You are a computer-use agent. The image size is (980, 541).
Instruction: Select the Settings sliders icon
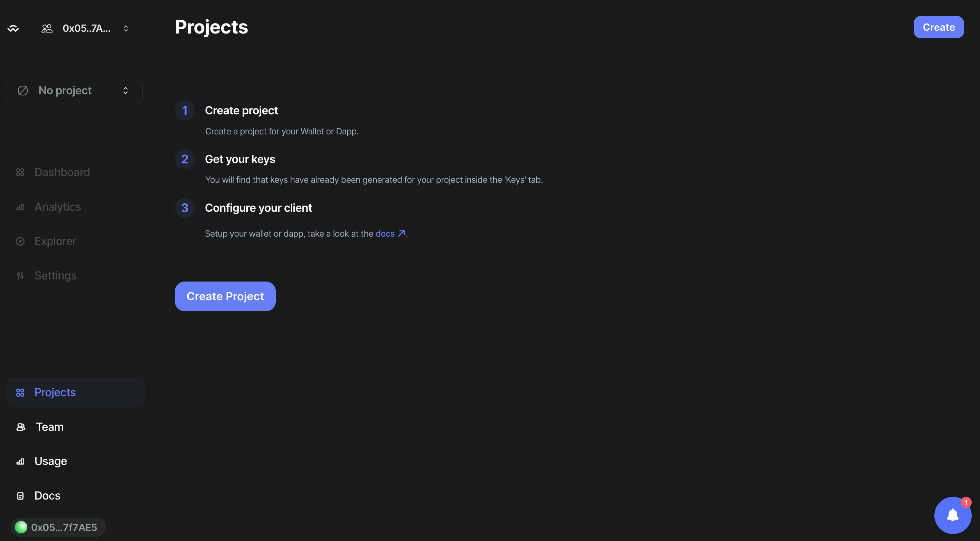[x=20, y=275]
